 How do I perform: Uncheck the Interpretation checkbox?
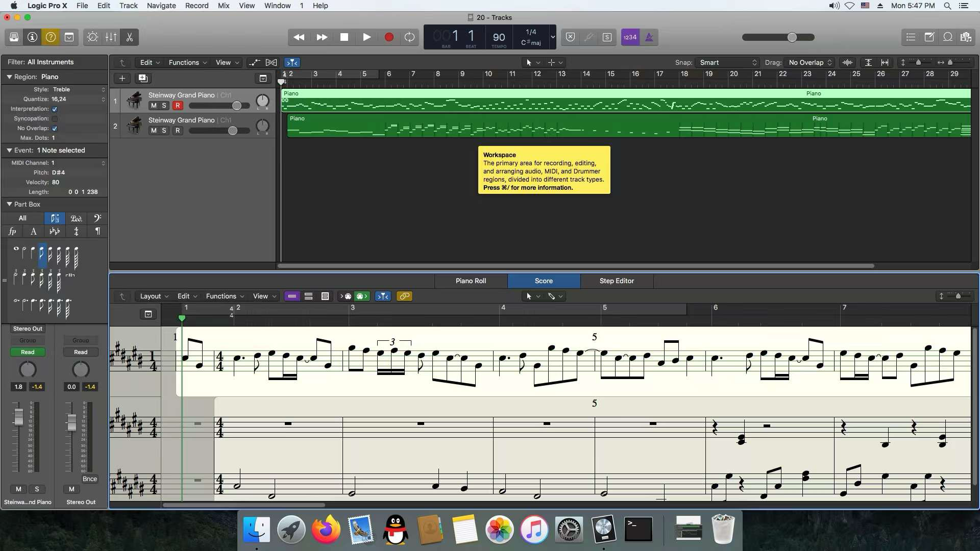pos(55,109)
